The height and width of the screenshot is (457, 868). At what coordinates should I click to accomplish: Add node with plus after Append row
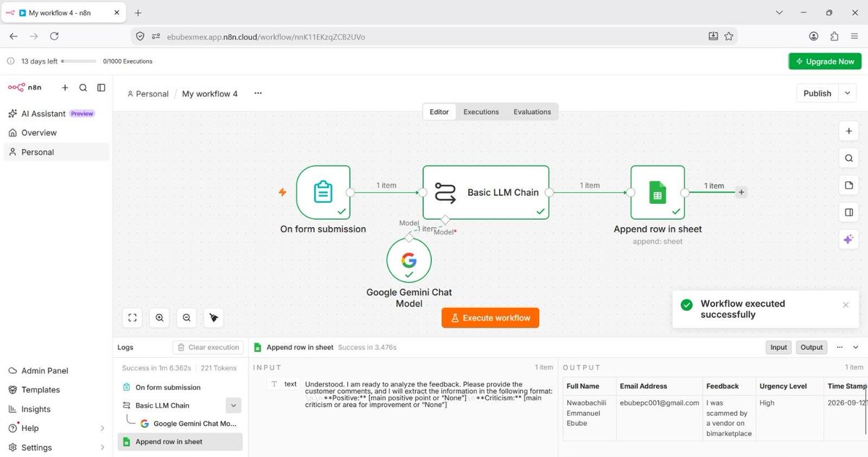tap(741, 192)
